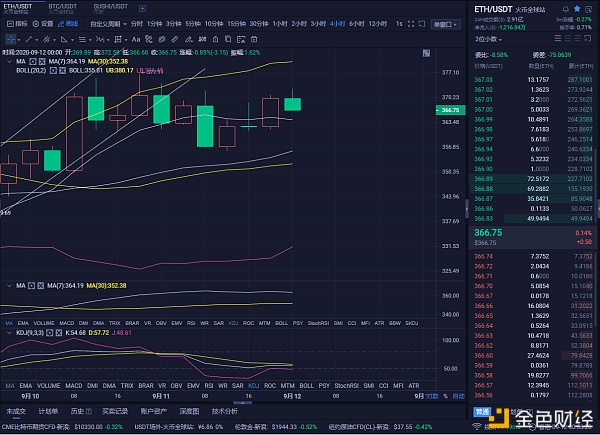Screen dimensions: 600x435
Task: Click the ruler measure tool icon
Action: [x=175, y=39]
